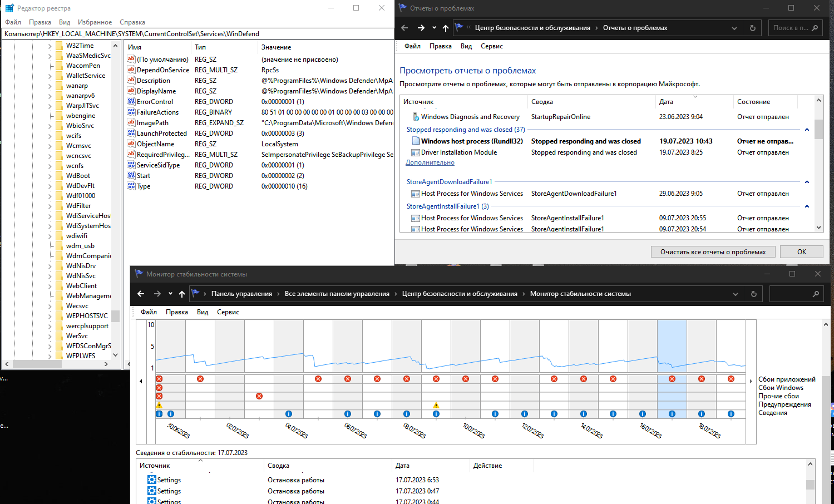Click warning icon on 09.07.2023 column
Image resolution: width=834 pixels, height=504 pixels.
click(436, 406)
